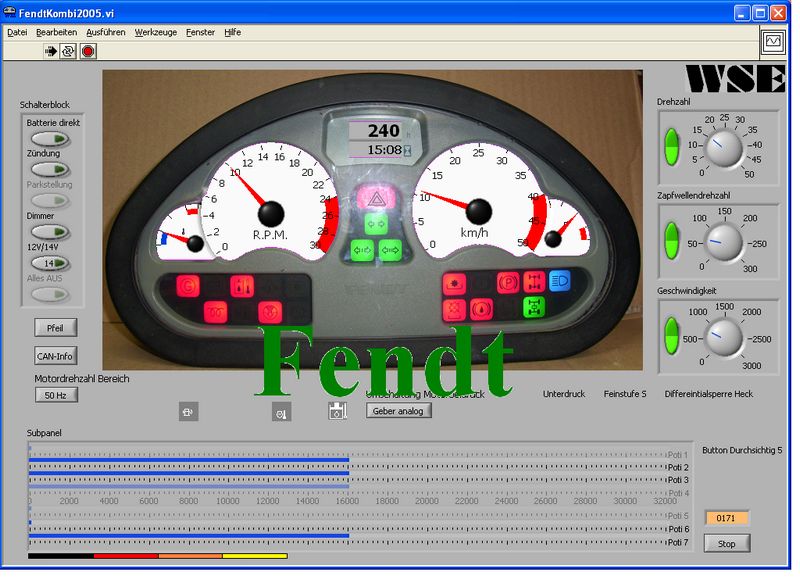Click the red glow-plug coil indicator
The image size is (800, 587).
(x=215, y=312)
